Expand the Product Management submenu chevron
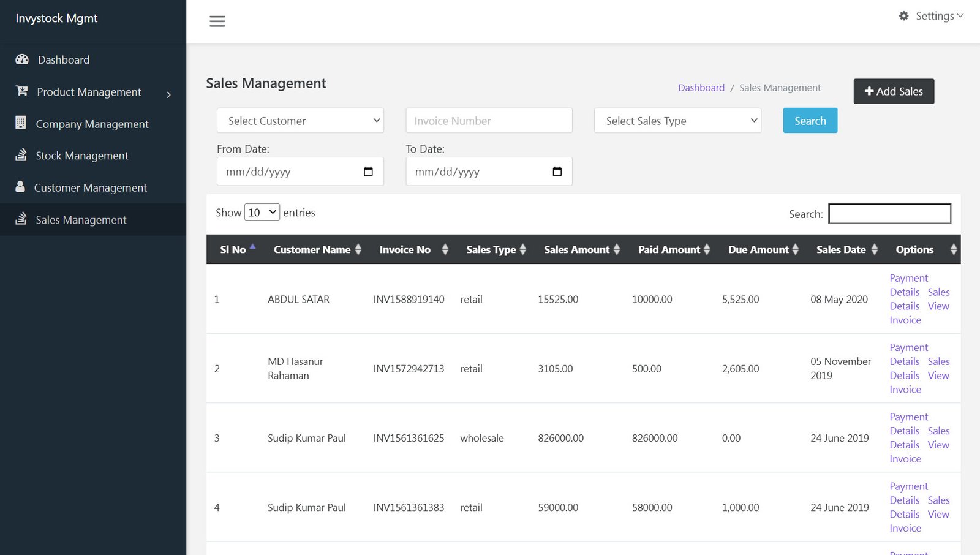The height and width of the screenshot is (555, 980). click(168, 94)
